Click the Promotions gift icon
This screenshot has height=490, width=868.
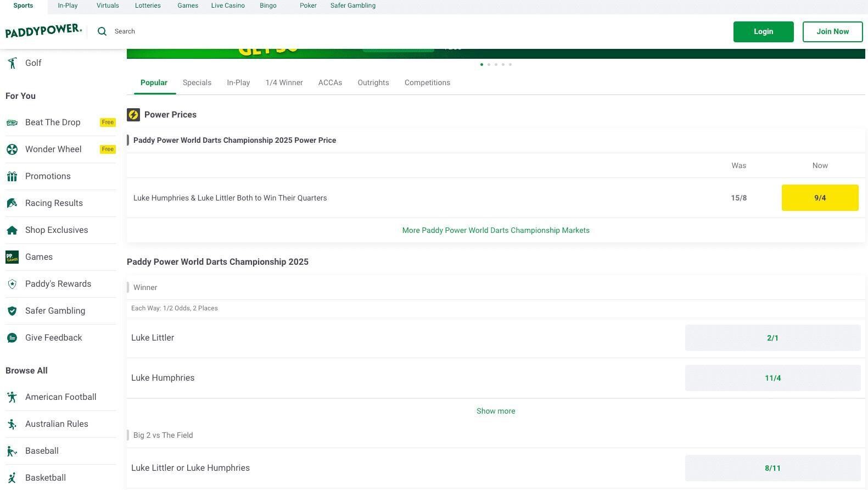point(12,176)
